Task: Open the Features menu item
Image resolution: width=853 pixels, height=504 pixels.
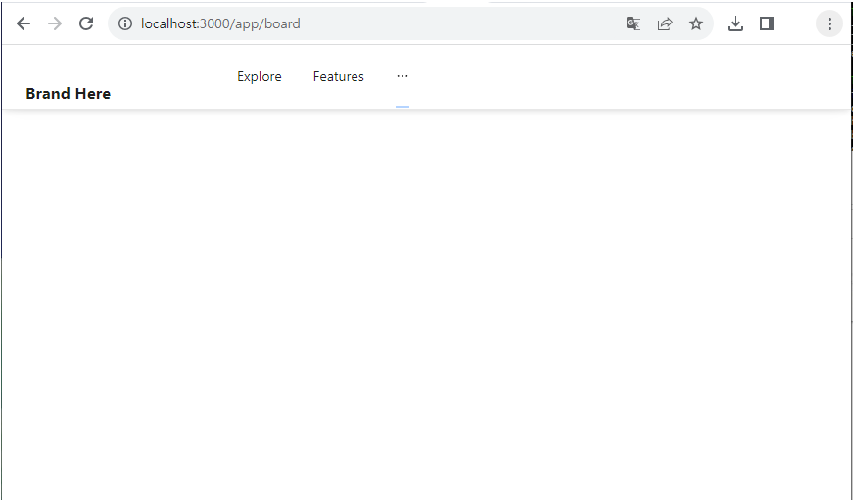Action: pyautogui.click(x=339, y=76)
